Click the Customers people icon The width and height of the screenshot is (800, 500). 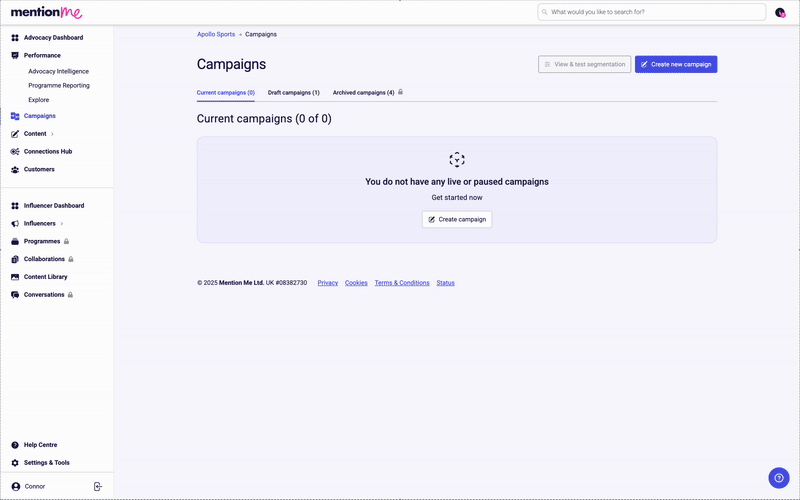point(15,170)
